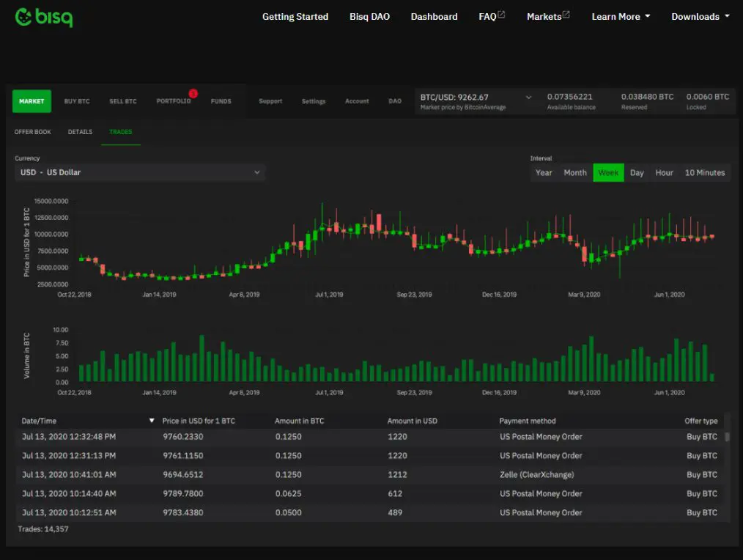Open Bisq DAO page
Screen dimensions: 743x560
pos(369,17)
